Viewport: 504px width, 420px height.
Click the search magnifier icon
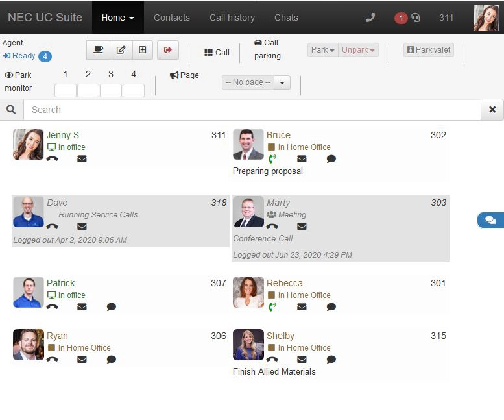[11, 110]
